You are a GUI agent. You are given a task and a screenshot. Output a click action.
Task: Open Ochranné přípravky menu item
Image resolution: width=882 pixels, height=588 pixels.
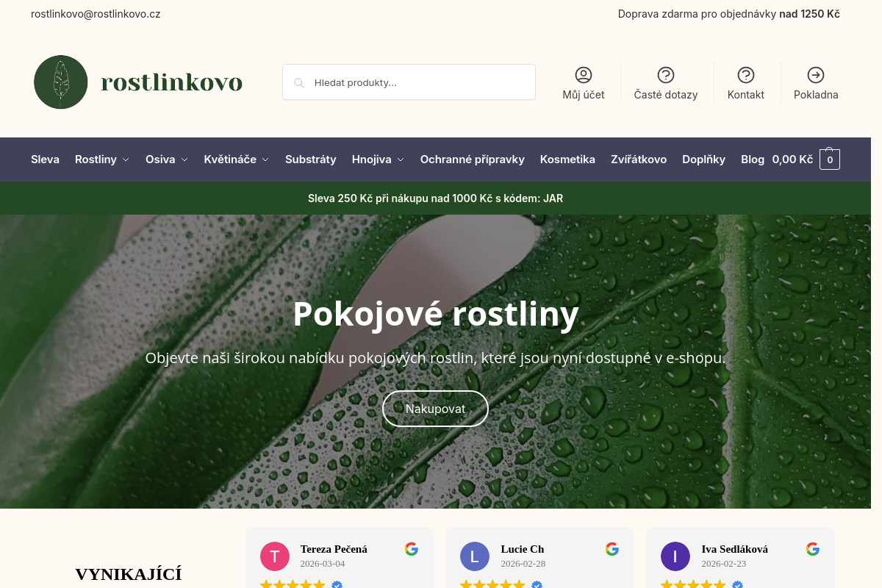pos(472,159)
